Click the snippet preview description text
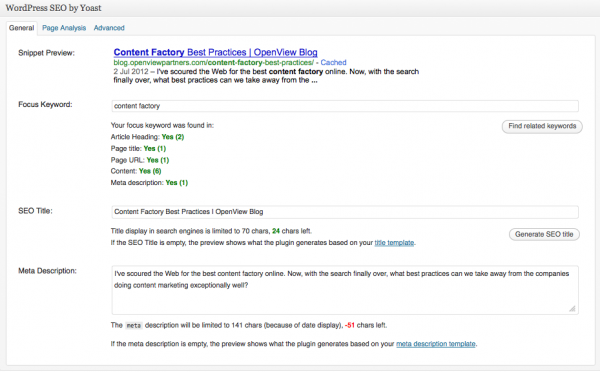 (266, 76)
